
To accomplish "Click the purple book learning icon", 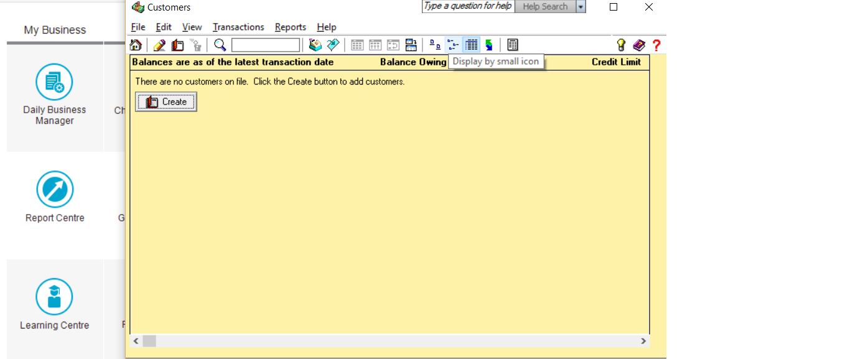I will click(639, 45).
